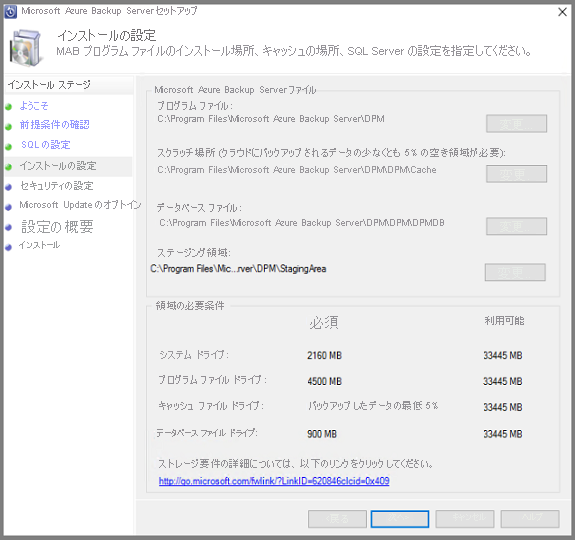Select Microsoft Update のオプトイン stage
Viewport: 575px width, 540px height.
pos(80,205)
